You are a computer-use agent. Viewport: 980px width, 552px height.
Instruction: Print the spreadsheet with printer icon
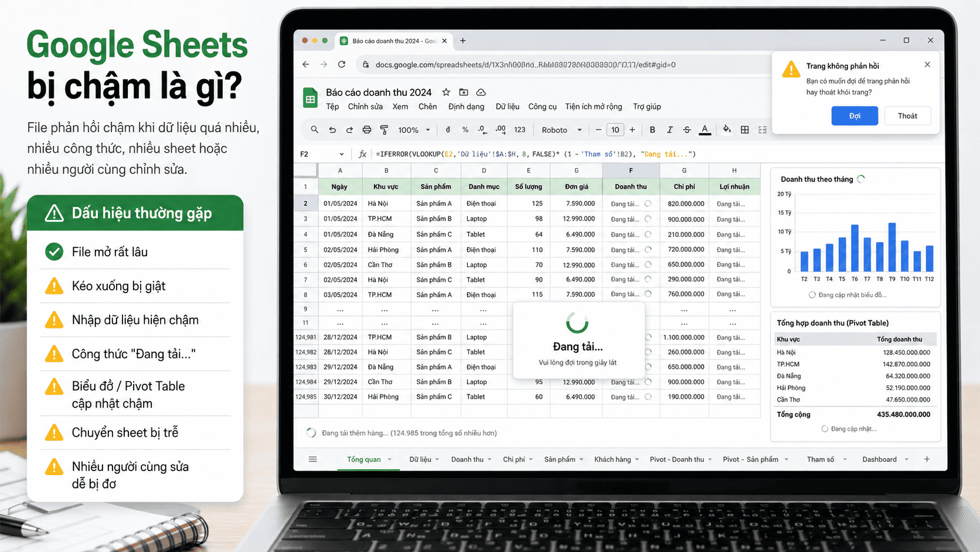tap(367, 130)
